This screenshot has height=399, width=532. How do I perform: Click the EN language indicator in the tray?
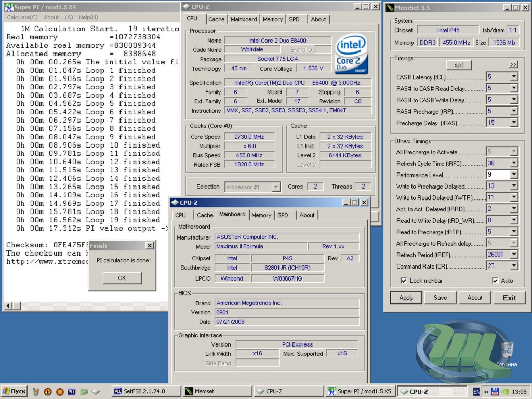[476, 392]
